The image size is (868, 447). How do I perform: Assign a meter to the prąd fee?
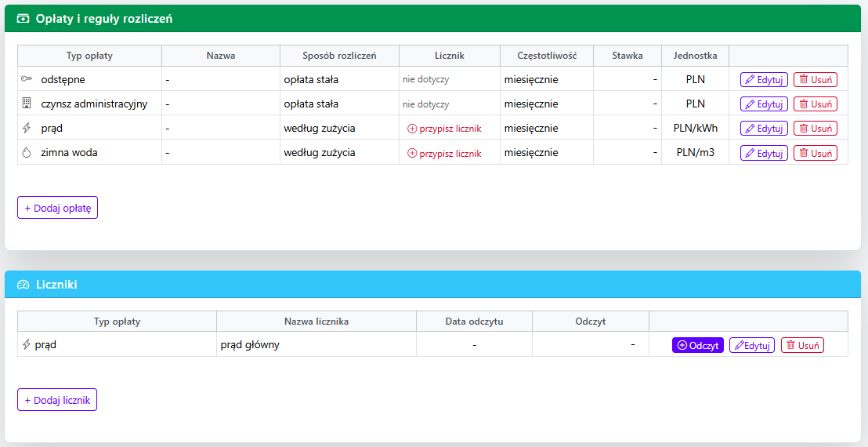pos(444,129)
